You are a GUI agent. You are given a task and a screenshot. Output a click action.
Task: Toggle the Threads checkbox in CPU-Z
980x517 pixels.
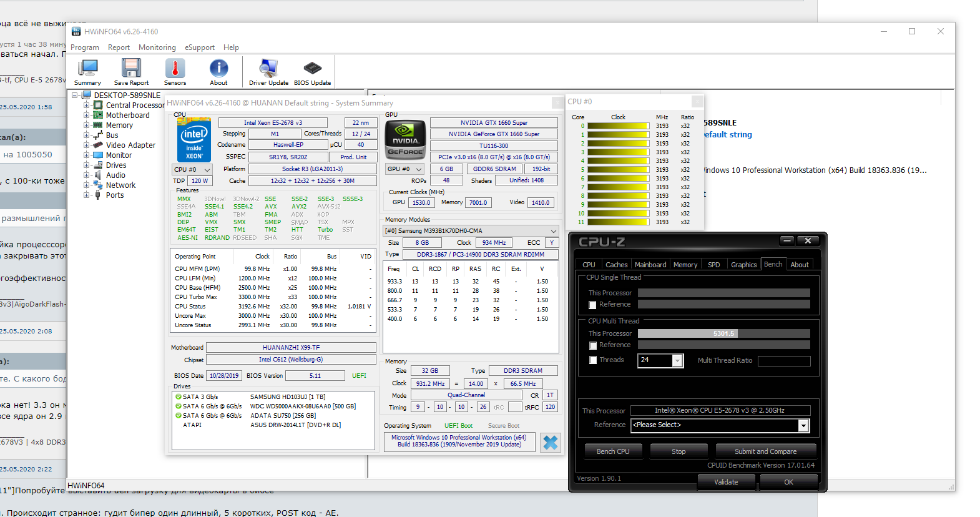click(593, 360)
